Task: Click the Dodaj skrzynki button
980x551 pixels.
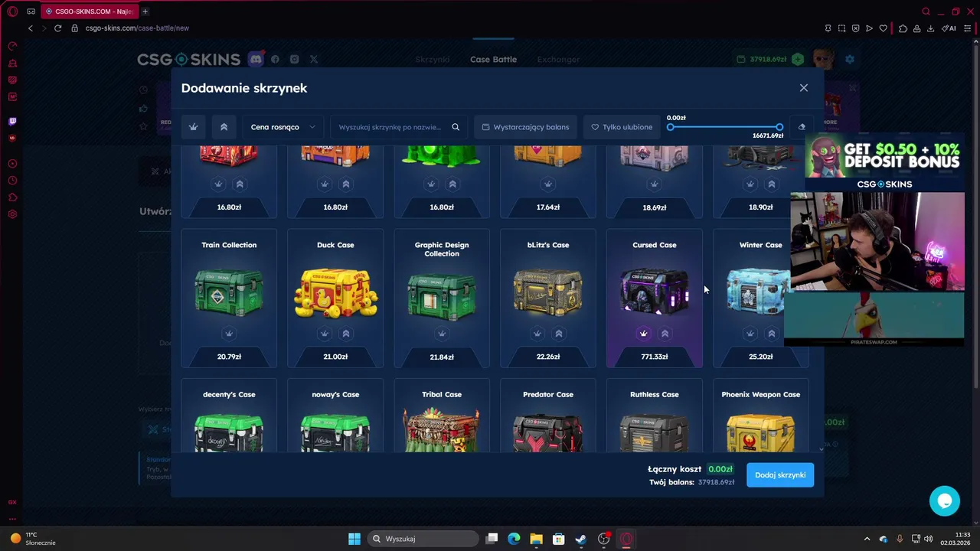Action: tap(780, 475)
